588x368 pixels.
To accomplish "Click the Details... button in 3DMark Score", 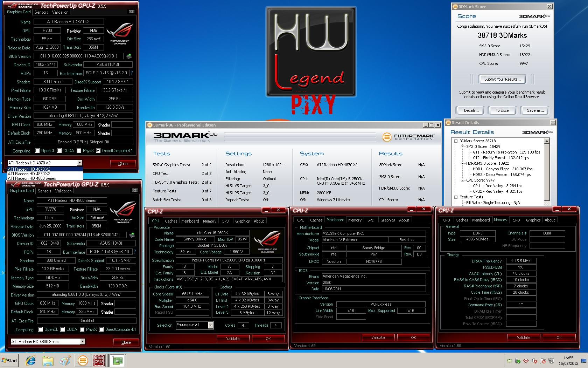I will (x=471, y=110).
